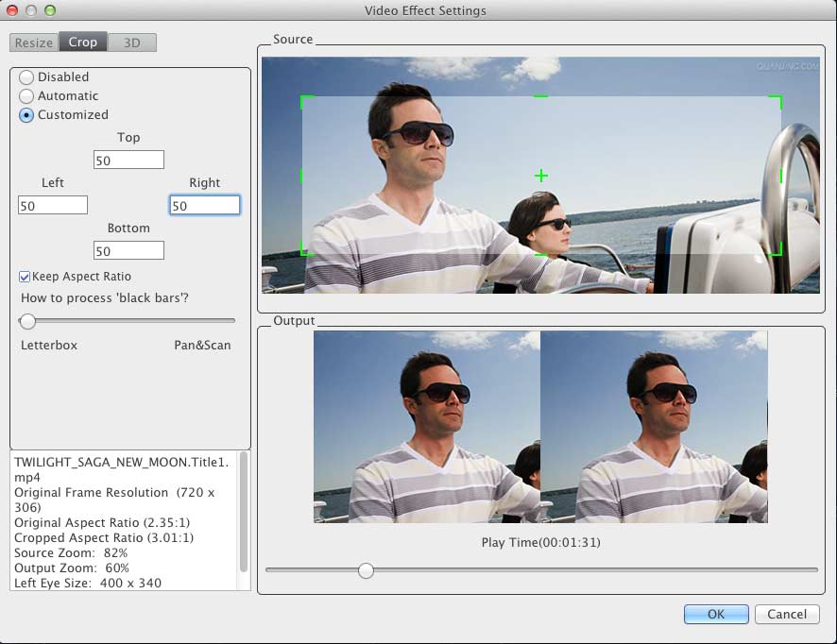Click the bottom edge midpoint crop handle
Screen dimensions: 837x644
(541, 255)
